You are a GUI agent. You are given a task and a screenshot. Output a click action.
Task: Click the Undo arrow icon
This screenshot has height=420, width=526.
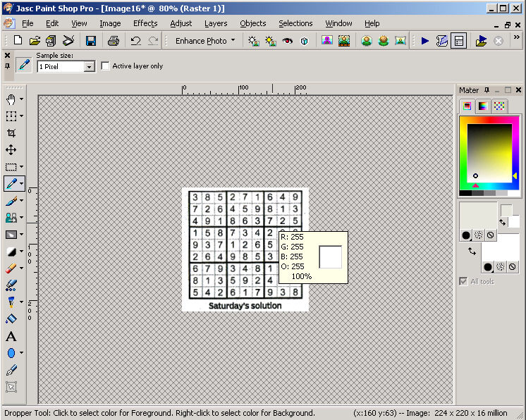[x=135, y=41]
